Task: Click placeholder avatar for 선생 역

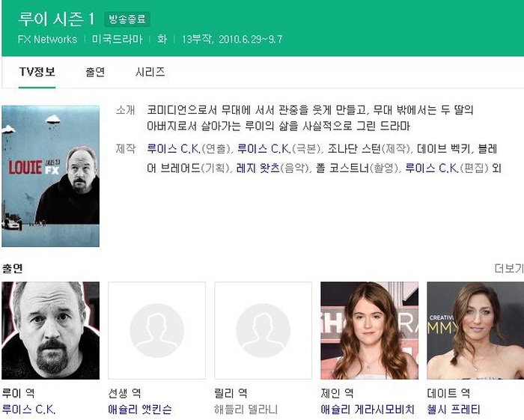Action: pos(156,330)
